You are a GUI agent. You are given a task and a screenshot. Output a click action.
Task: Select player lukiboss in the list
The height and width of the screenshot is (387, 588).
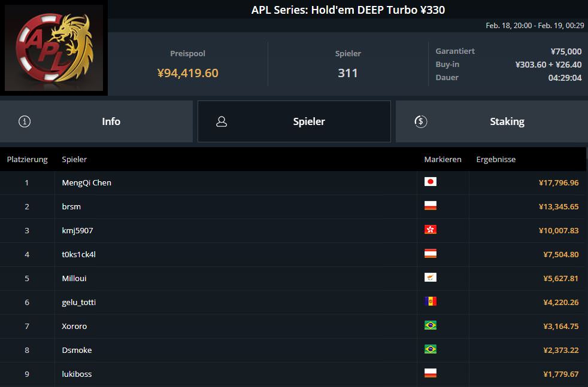pos(77,374)
